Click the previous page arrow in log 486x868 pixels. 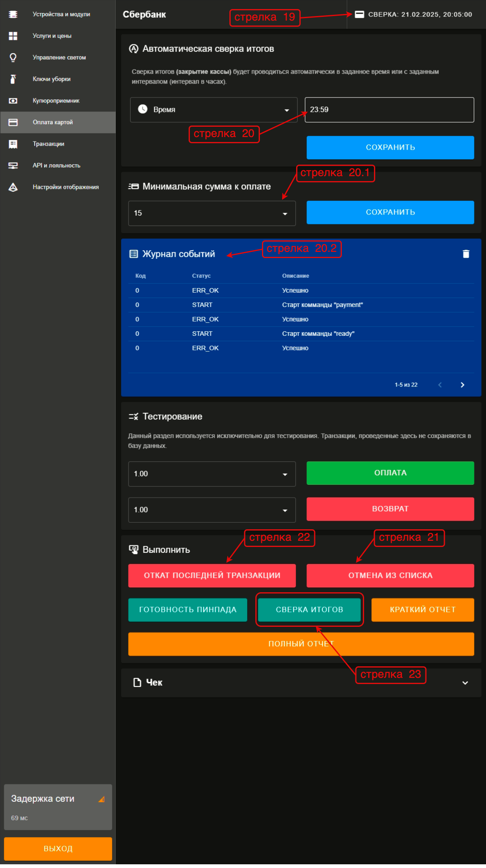(440, 385)
